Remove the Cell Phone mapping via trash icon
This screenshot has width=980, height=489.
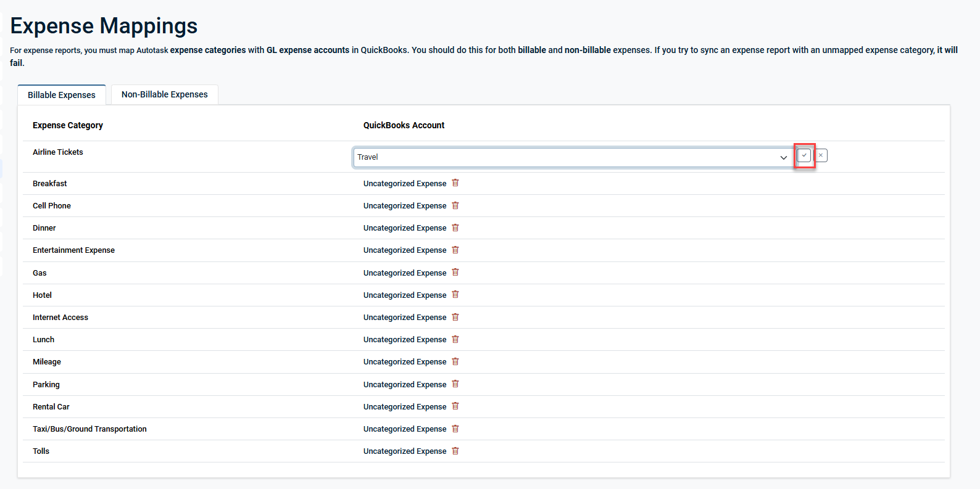click(x=455, y=205)
